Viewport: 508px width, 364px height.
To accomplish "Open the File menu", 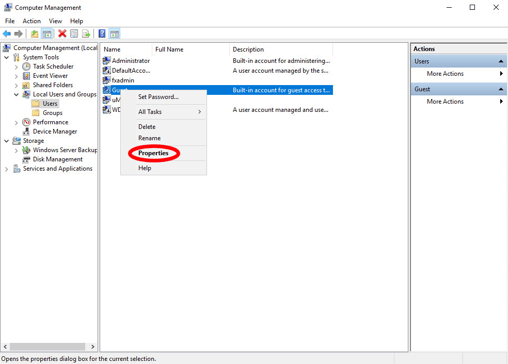I will (10, 21).
